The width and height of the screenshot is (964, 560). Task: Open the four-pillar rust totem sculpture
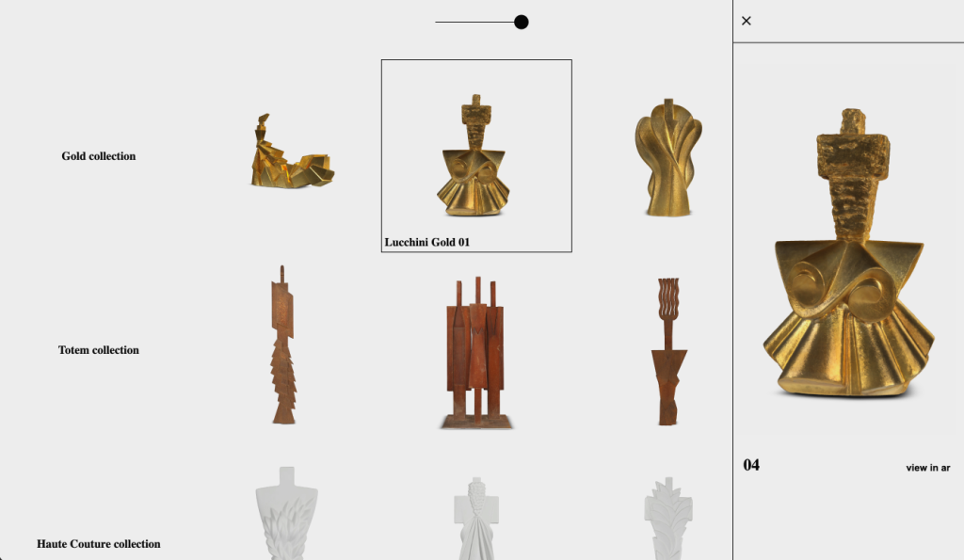476,353
